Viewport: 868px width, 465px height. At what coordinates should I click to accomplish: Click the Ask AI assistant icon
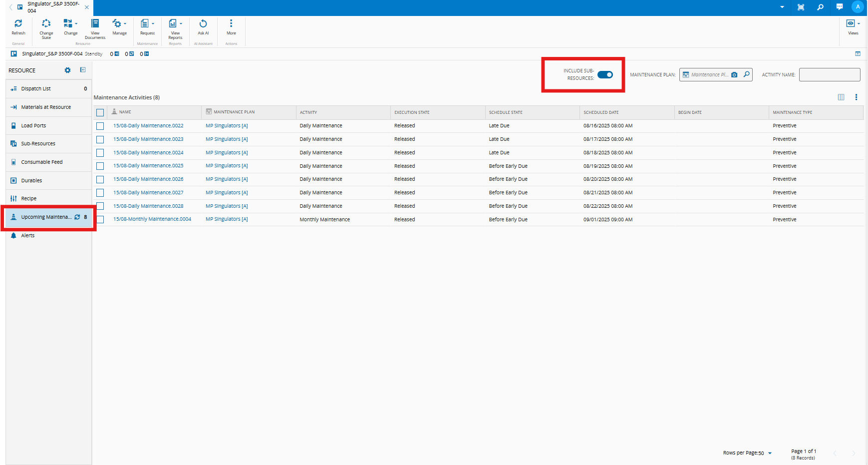[203, 24]
